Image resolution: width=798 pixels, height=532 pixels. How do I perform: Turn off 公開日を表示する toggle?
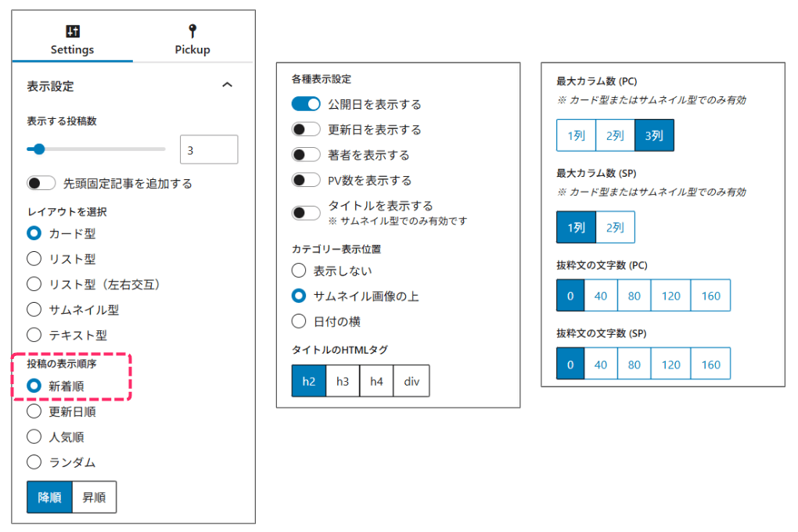[306, 104]
